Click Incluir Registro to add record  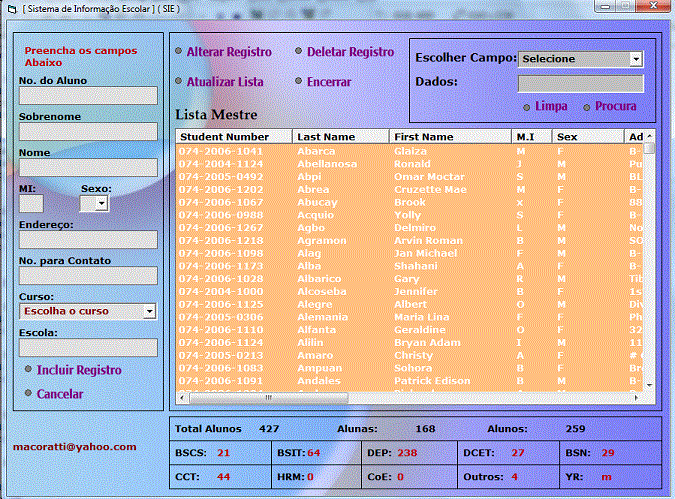coord(78,370)
